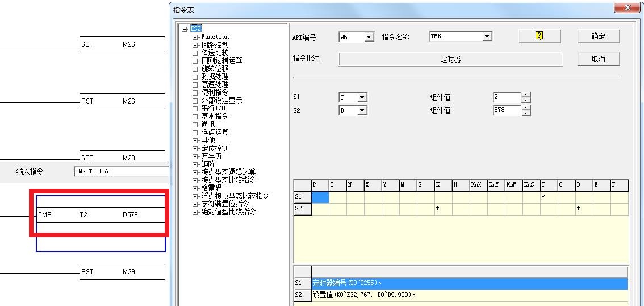This screenshot has height=306, width=644.
Task: Click 确定 to confirm the instruction
Action: [x=598, y=36]
